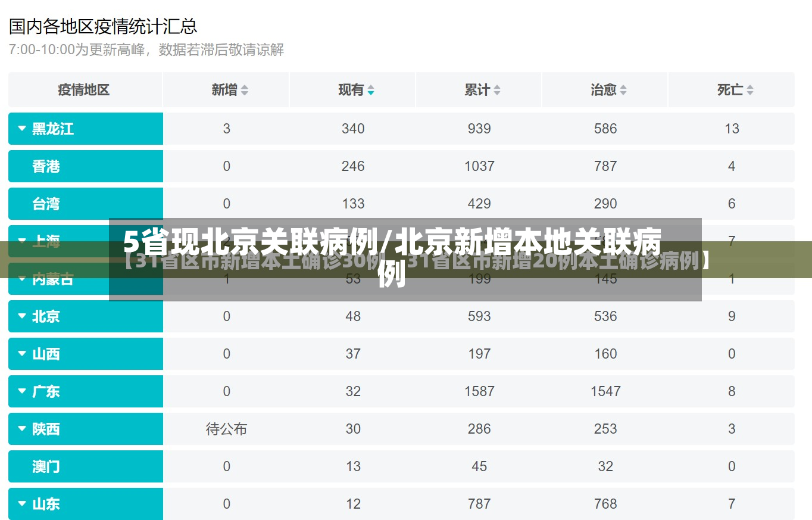Click 山西 治愈 value 160
Image resolution: width=812 pixels, height=520 pixels.
(x=605, y=354)
